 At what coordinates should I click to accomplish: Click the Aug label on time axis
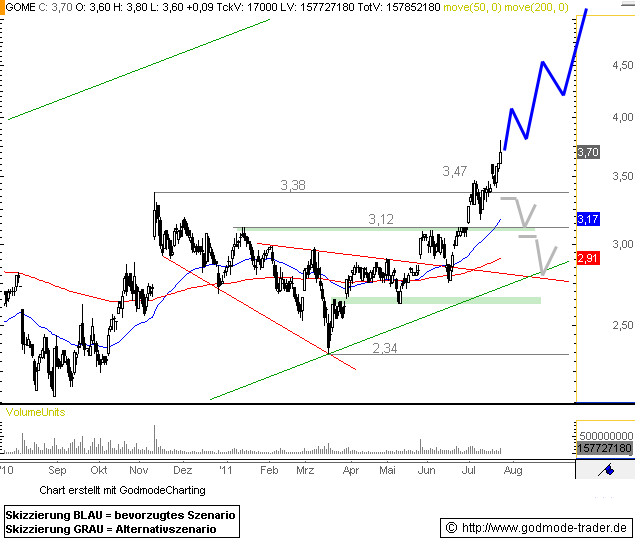[x=513, y=470]
